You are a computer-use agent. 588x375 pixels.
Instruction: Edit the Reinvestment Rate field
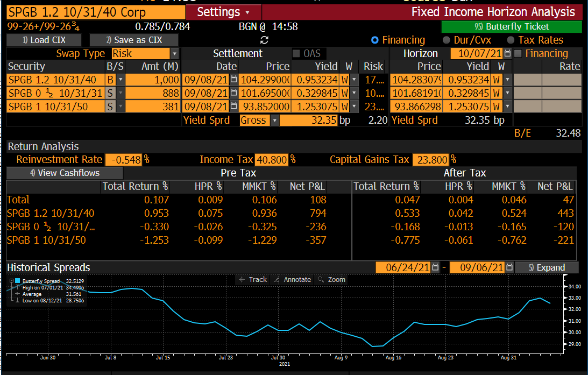pyautogui.click(x=124, y=160)
